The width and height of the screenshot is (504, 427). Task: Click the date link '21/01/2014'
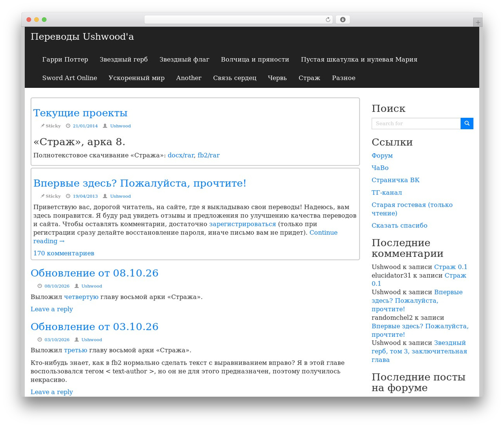pos(85,126)
